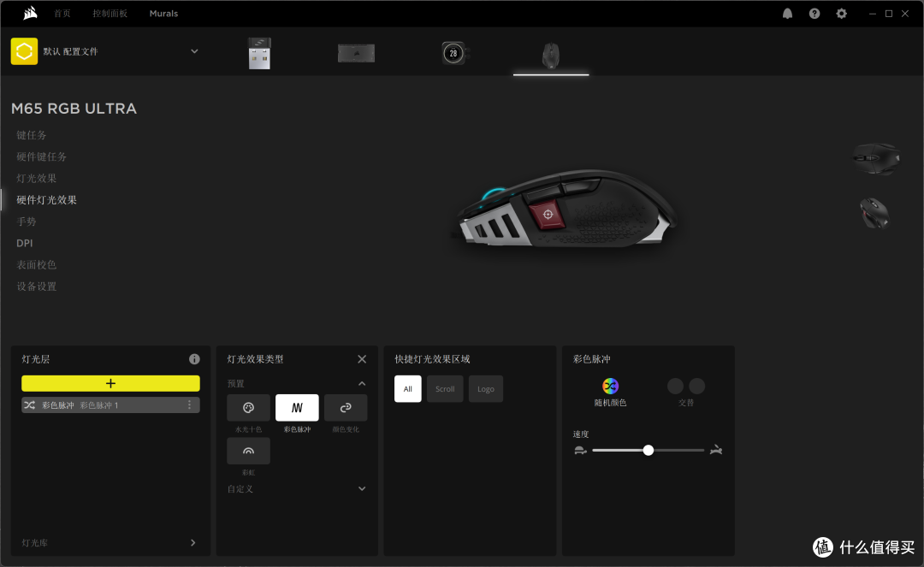
Task: Select the cooler device showing 28
Action: click(x=453, y=53)
